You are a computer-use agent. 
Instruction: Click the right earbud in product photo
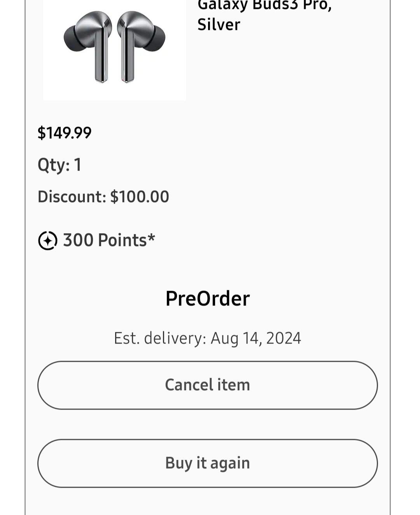pos(141,47)
